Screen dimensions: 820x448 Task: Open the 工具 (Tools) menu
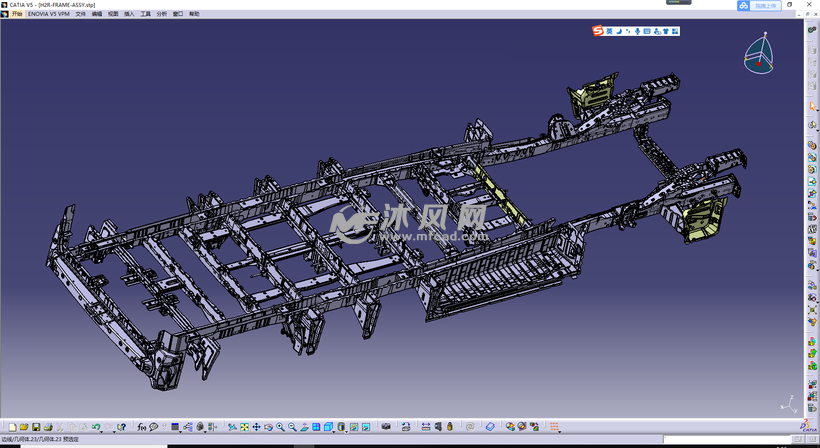point(146,14)
